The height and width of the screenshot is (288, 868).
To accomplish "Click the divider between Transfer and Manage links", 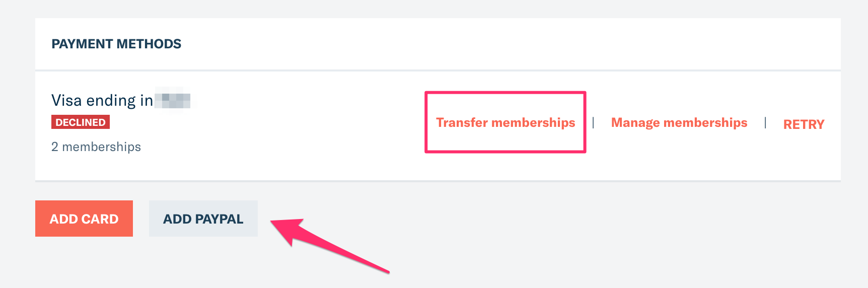I will pyautogui.click(x=593, y=122).
